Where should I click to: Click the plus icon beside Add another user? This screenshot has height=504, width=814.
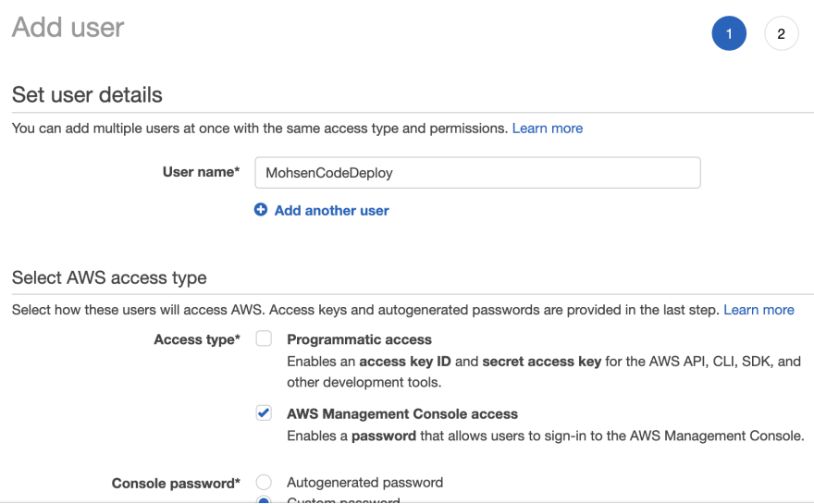pos(261,209)
